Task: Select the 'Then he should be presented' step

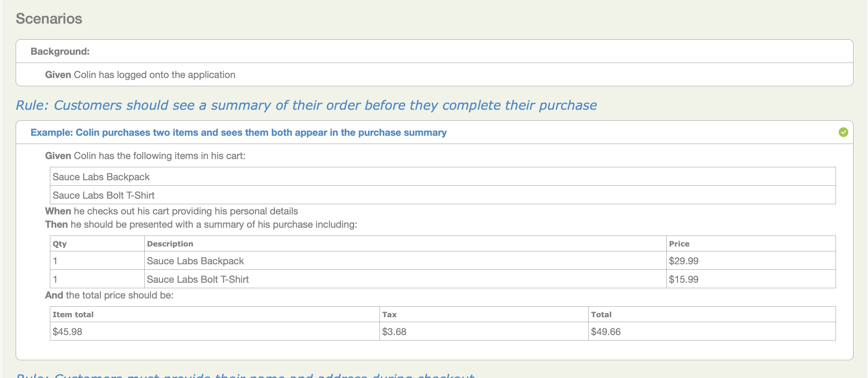Action: 201,224
